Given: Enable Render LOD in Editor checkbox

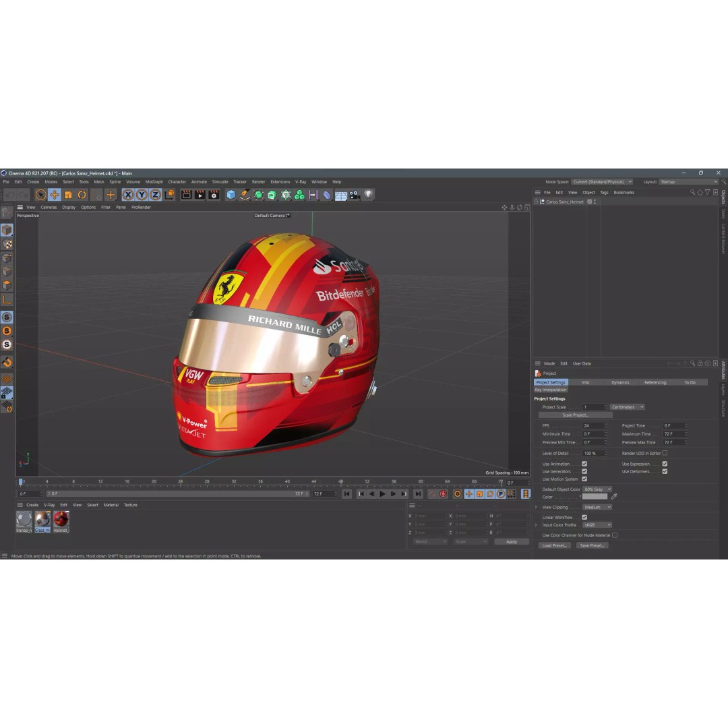Looking at the screenshot, I should [x=665, y=453].
